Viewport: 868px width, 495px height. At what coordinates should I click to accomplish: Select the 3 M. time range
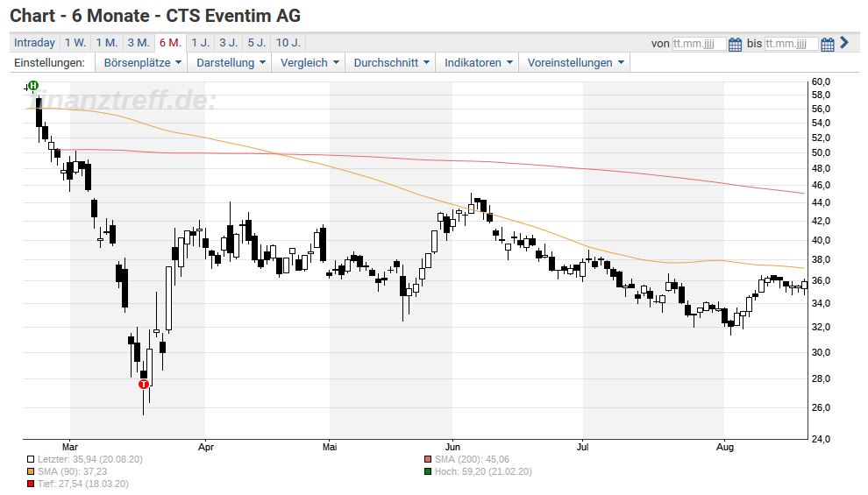coord(139,43)
